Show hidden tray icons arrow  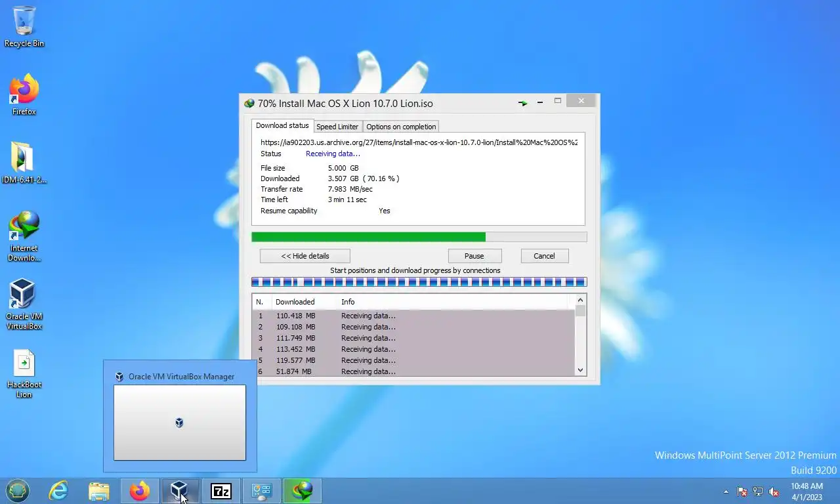(726, 492)
